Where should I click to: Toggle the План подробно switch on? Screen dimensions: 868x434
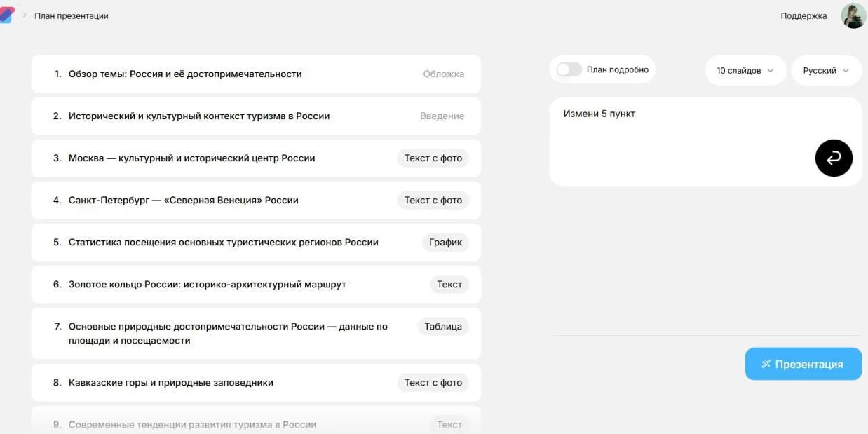point(568,69)
